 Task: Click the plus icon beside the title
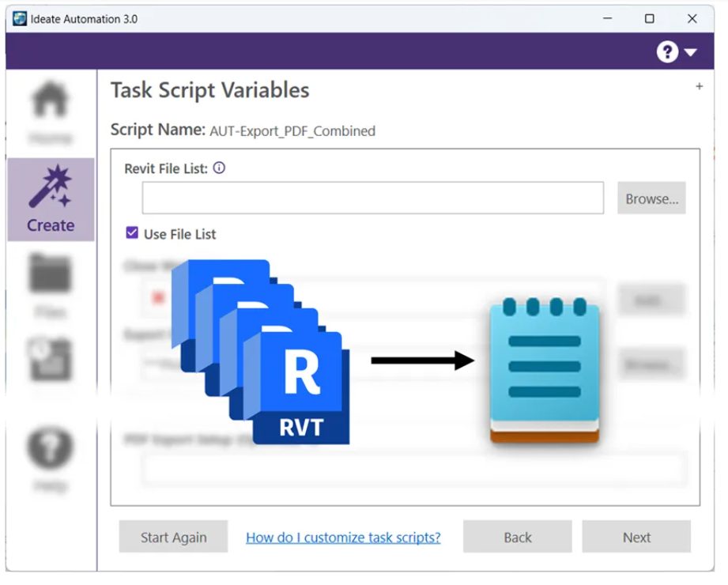(700, 86)
